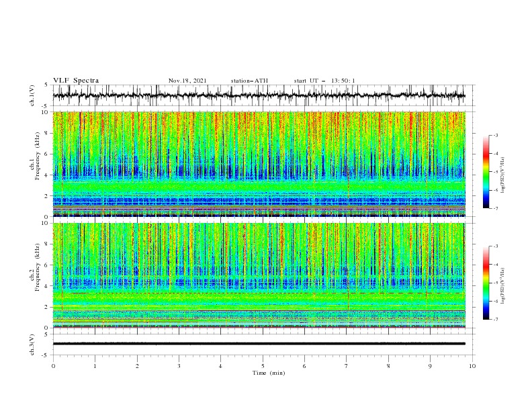The width and height of the screenshot is (532, 411).
Task: Click the ch.1 "Frequency (kHz)" axis title
Action: 37,156
